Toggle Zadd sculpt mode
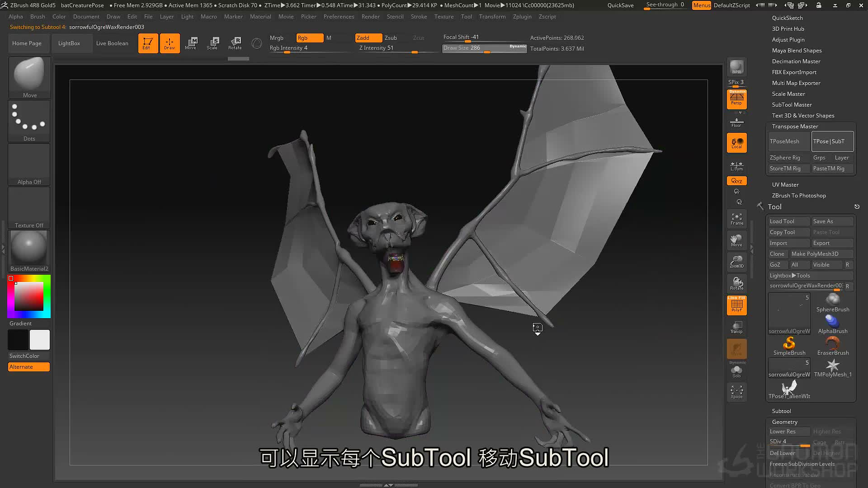 [368, 38]
